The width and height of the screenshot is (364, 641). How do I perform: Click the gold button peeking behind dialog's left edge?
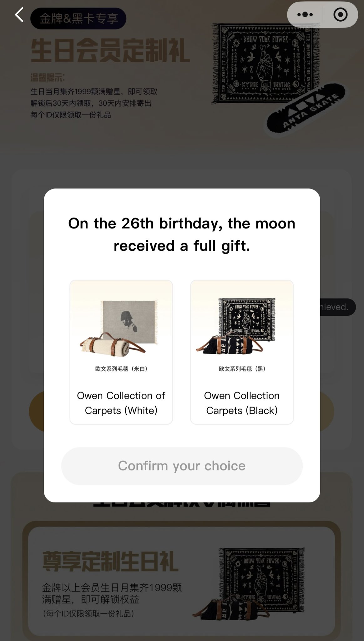click(x=36, y=412)
